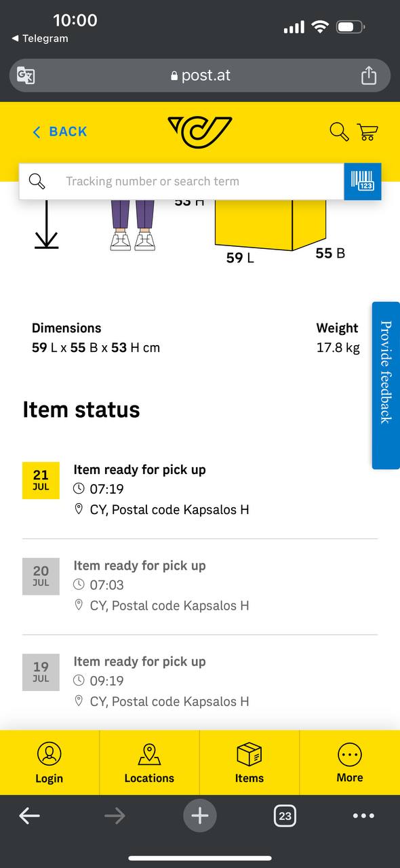Tap the search magnifier in header
This screenshot has width=400, height=868.
coord(339,132)
